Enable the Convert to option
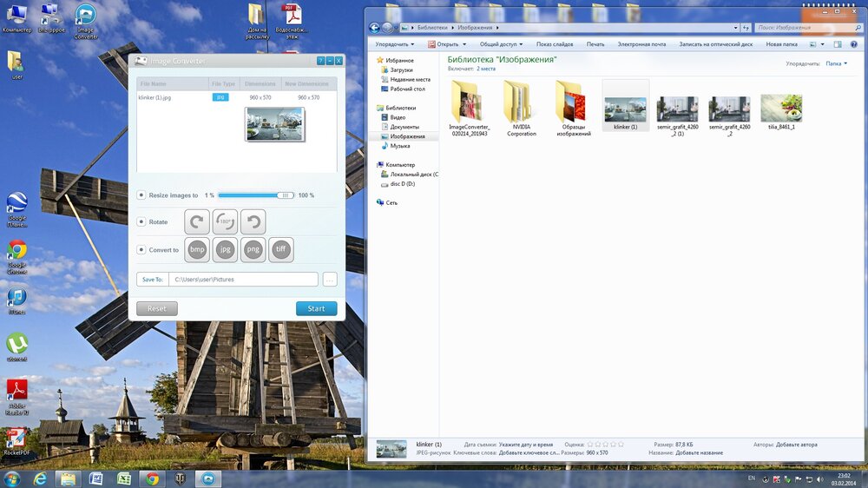 (141, 250)
